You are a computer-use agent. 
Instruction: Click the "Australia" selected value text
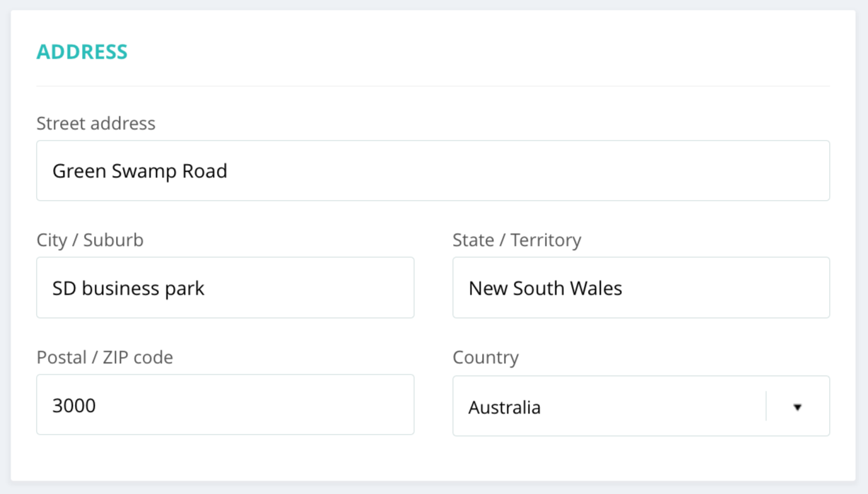tap(505, 408)
